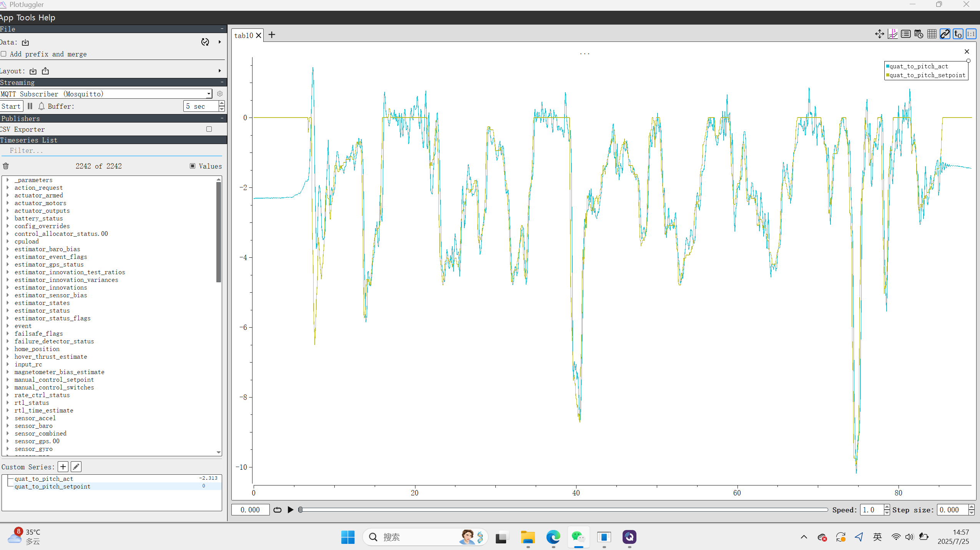Expand the _parameters tree node
Image resolution: width=980 pixels, height=550 pixels.
click(7, 180)
